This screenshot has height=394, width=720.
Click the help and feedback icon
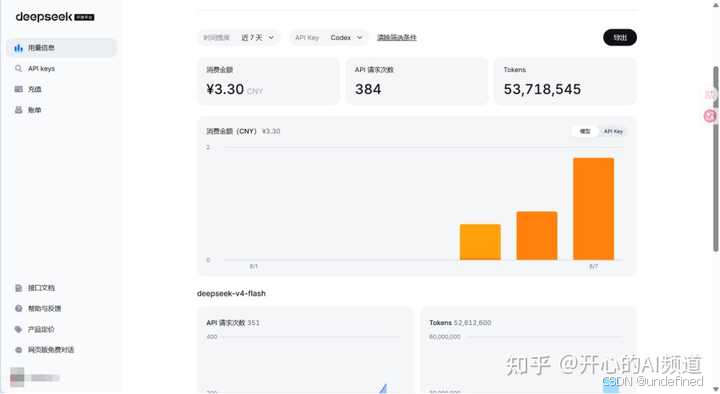pos(18,309)
